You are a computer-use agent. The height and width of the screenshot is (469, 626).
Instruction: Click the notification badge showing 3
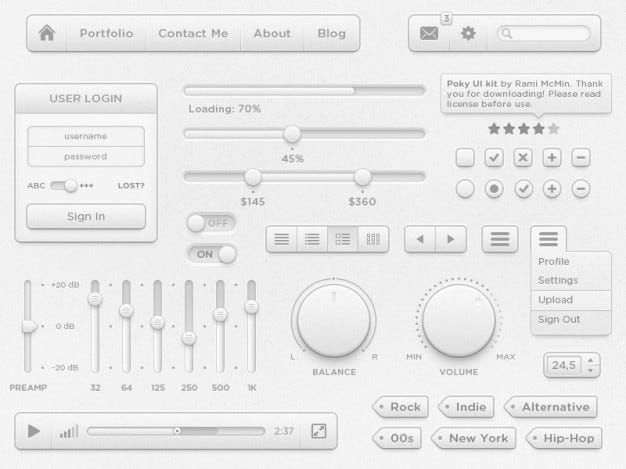446,18
